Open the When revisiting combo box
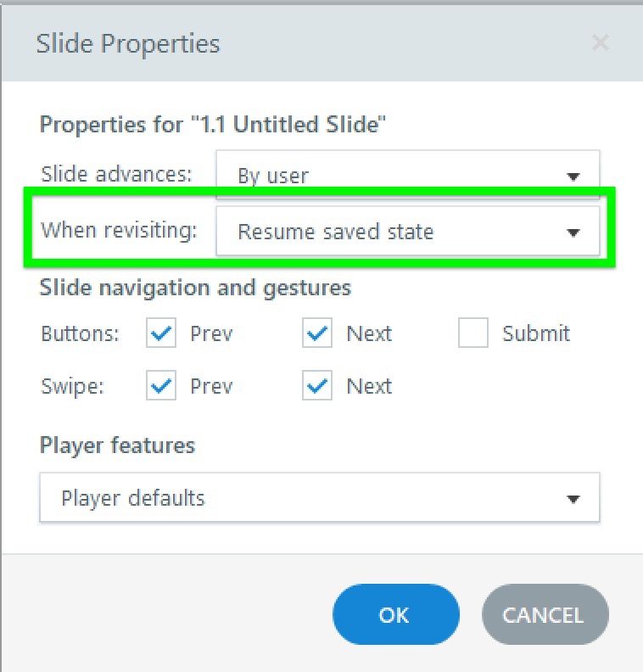 [407, 231]
